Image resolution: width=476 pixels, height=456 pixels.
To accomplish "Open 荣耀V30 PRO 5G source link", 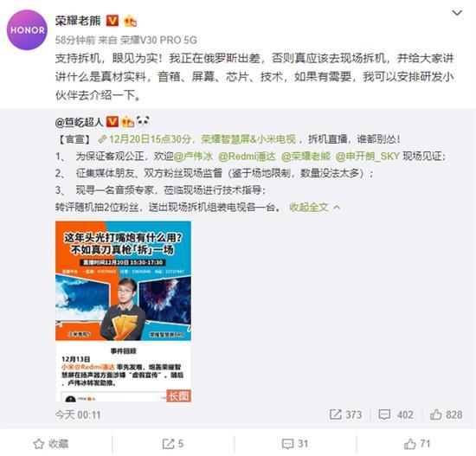I will pyautogui.click(x=158, y=40).
